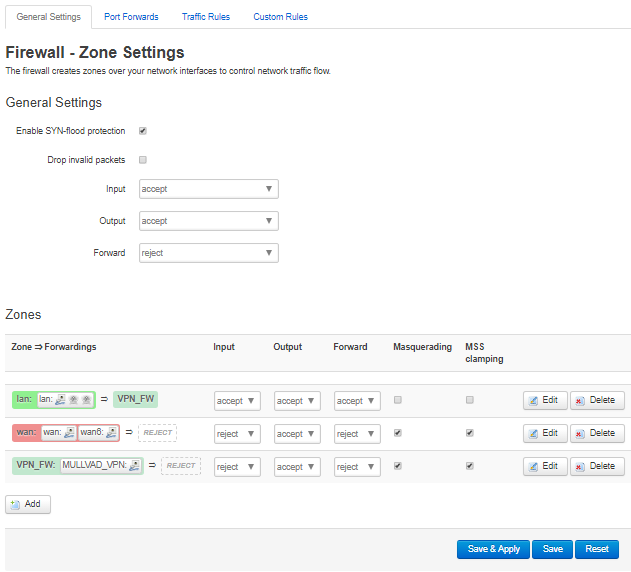Image resolution: width=631 pixels, height=572 pixels.
Task: Click the Masquerading column header
Action: click(x=423, y=347)
